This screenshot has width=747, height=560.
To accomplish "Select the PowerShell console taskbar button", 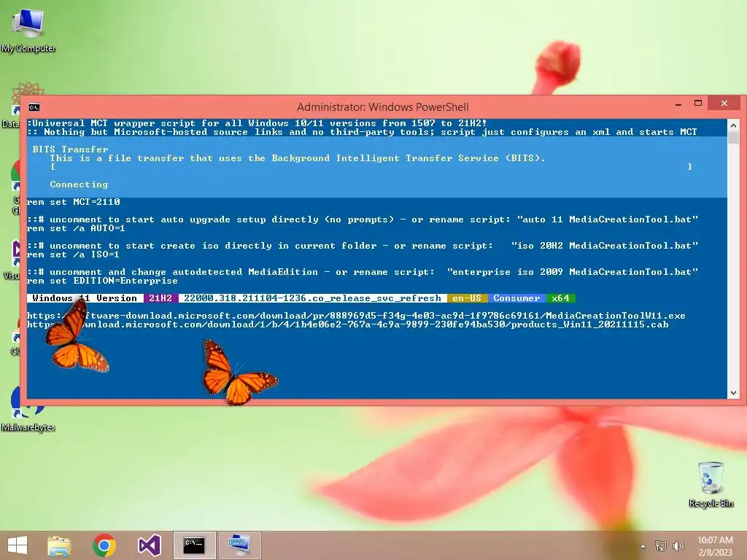I will (194, 545).
